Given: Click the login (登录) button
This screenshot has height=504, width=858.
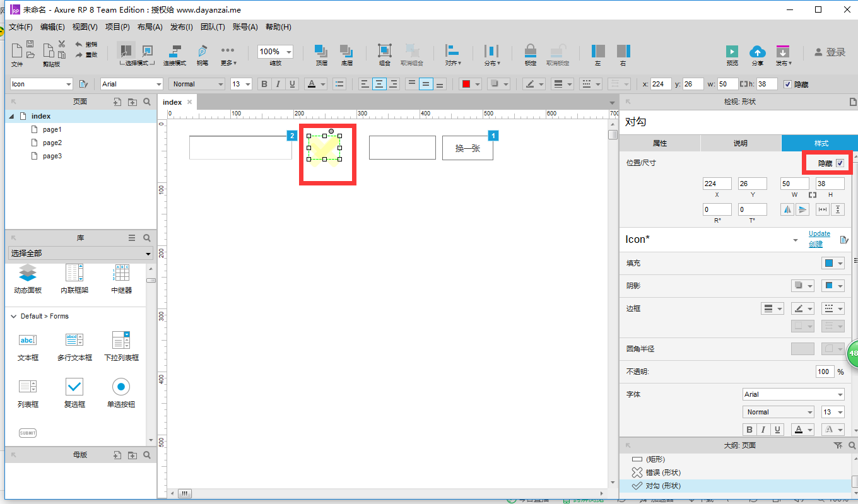Looking at the screenshot, I should click(x=830, y=52).
